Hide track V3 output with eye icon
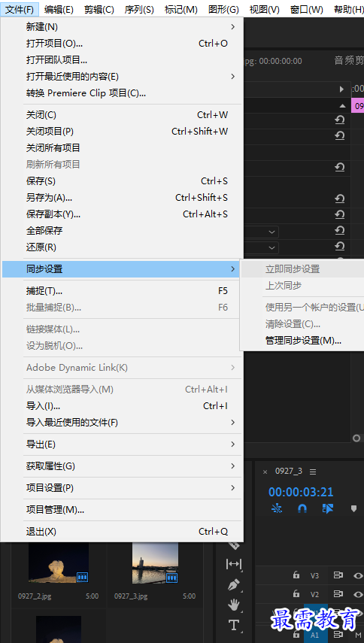 [358, 575]
